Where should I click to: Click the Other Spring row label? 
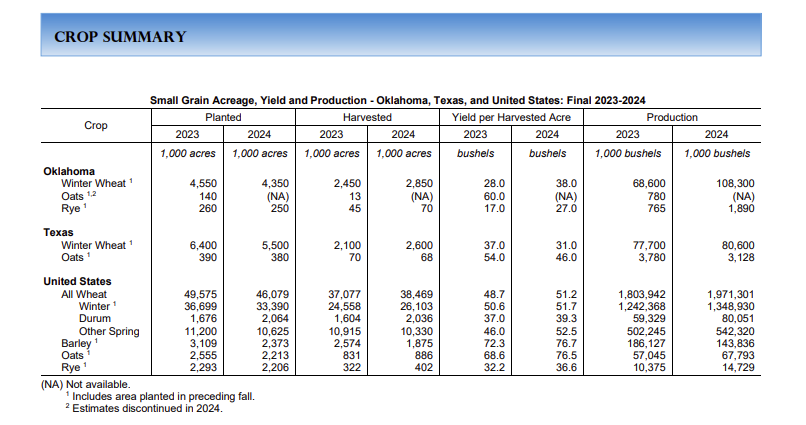[x=109, y=331]
